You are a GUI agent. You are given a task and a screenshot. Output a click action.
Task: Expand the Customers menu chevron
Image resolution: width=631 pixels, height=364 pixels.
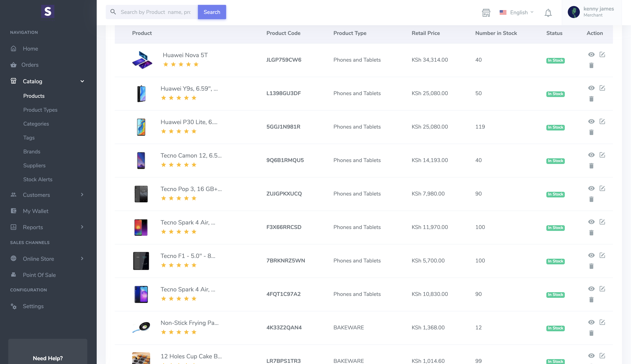pos(82,195)
